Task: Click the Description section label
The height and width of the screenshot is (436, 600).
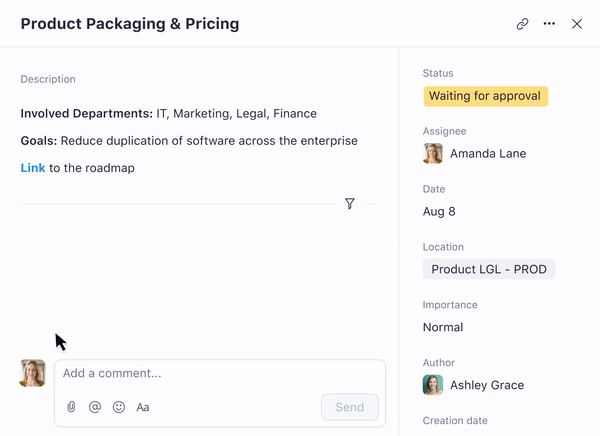Action: [x=48, y=79]
